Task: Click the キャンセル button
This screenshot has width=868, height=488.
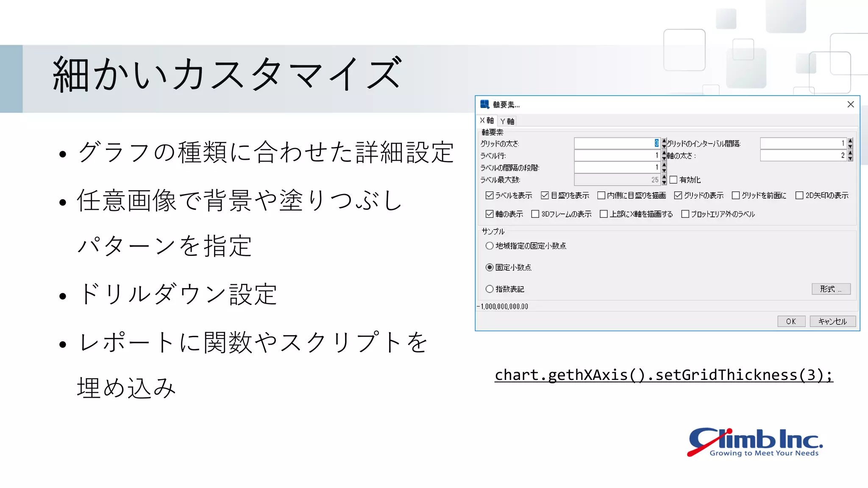Action: point(833,321)
